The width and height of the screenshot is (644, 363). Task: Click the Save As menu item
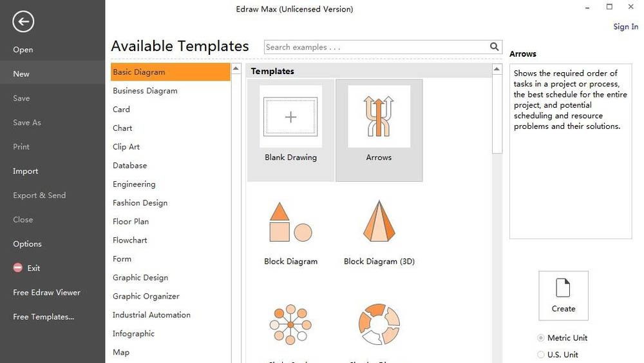tap(26, 123)
